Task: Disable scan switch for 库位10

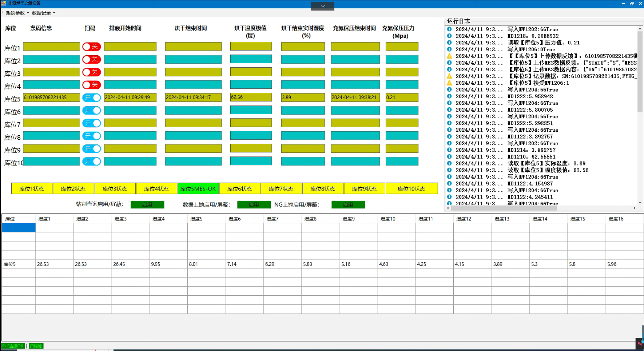Action: [91, 161]
